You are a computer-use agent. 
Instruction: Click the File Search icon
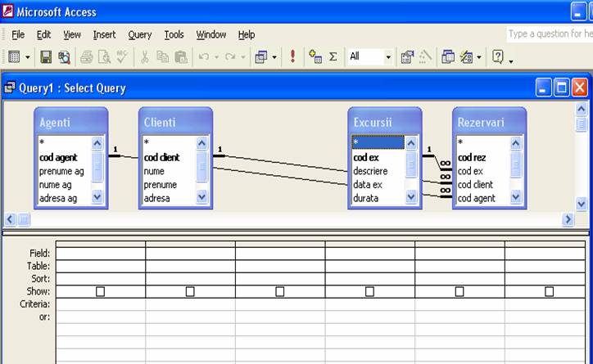coord(64,57)
